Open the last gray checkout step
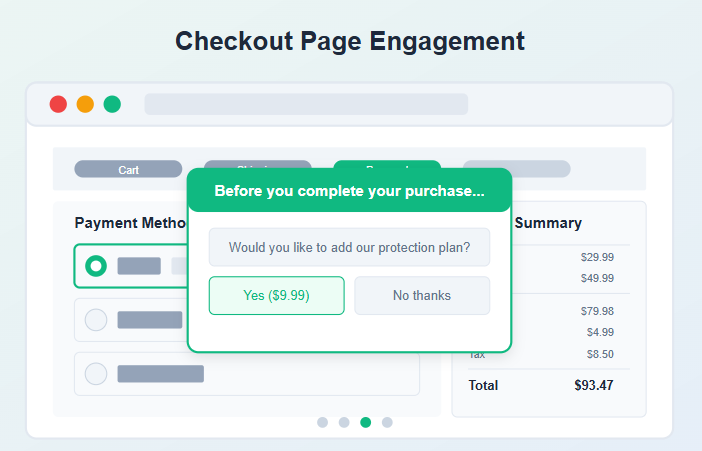 [x=516, y=169]
